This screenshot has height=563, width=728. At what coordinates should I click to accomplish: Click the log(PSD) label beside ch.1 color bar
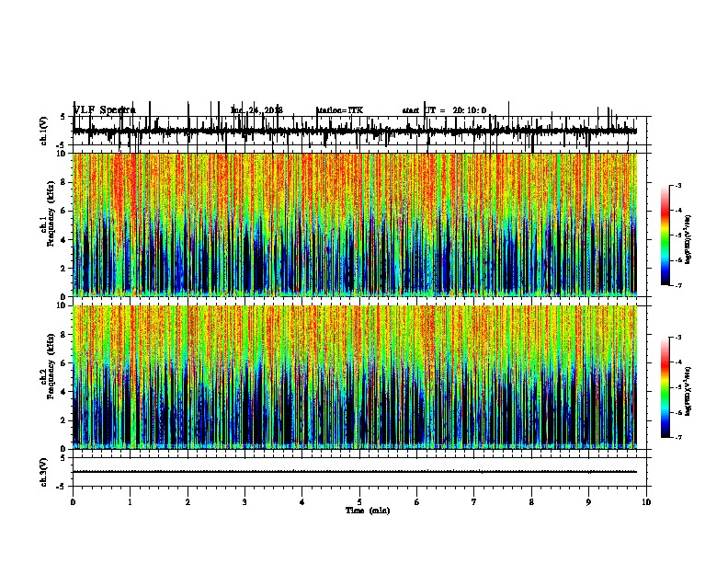coord(688,240)
